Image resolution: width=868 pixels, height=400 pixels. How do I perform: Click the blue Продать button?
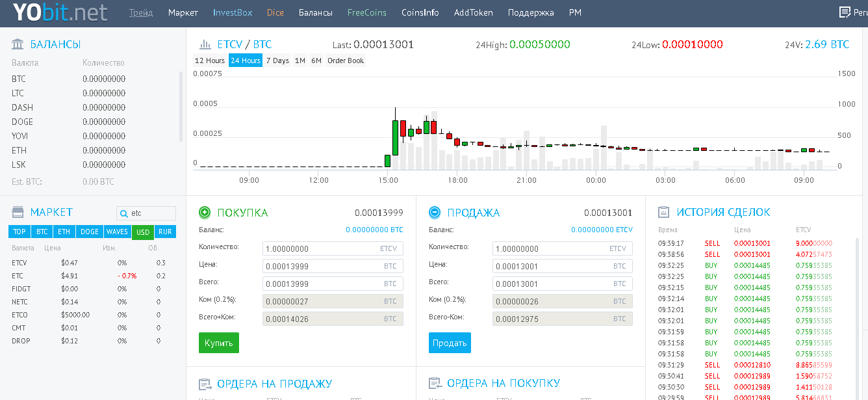click(x=450, y=343)
